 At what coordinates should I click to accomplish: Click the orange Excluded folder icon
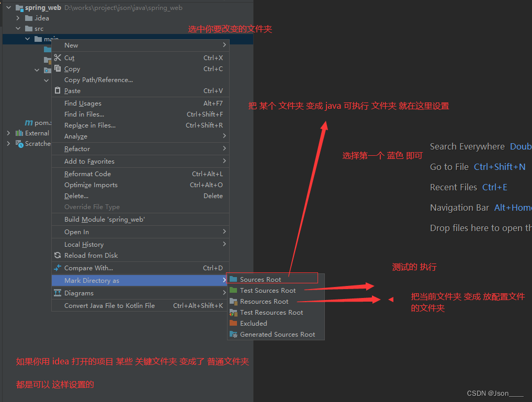click(x=234, y=323)
